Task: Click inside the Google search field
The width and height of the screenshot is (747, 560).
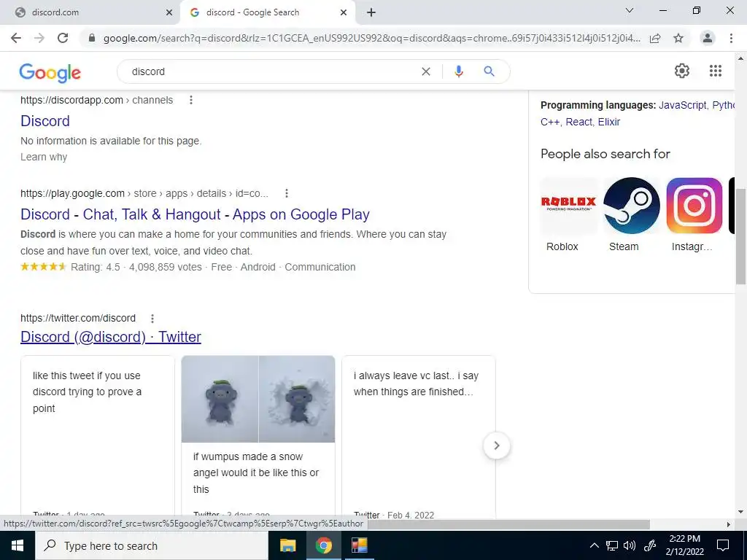Action: click(274, 71)
